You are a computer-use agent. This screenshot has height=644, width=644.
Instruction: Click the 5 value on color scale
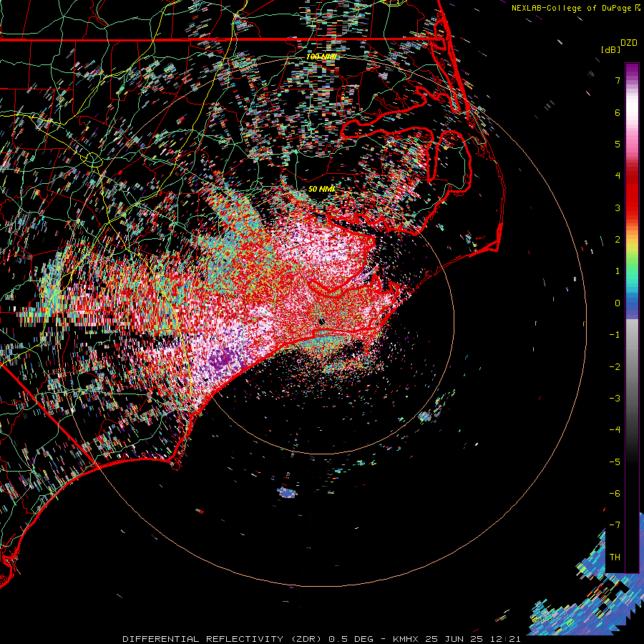618,144
